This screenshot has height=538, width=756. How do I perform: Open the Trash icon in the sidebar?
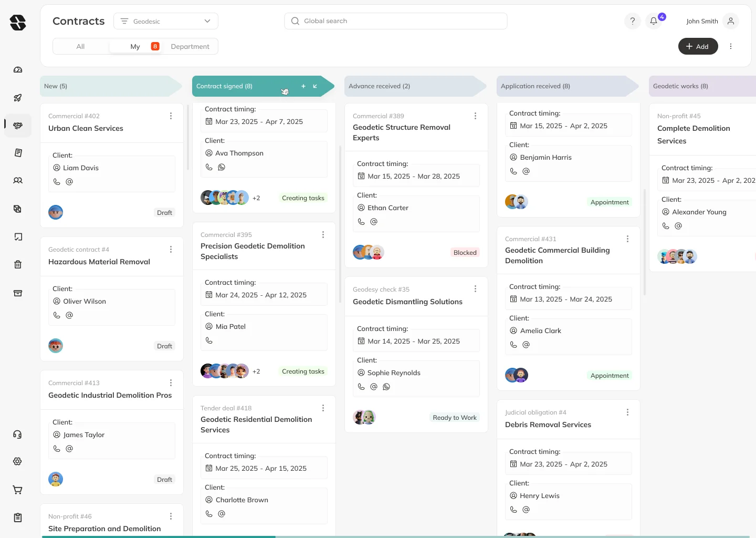pos(17,264)
